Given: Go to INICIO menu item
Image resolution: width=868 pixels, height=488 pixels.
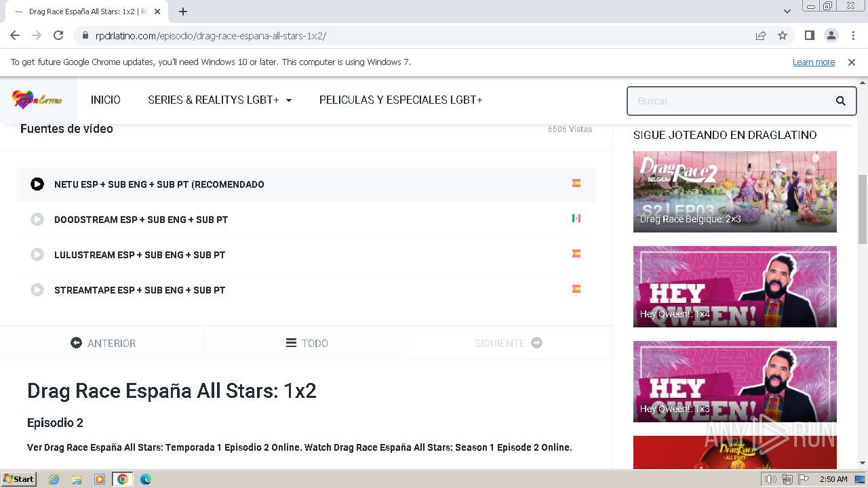Looking at the screenshot, I should point(106,100).
